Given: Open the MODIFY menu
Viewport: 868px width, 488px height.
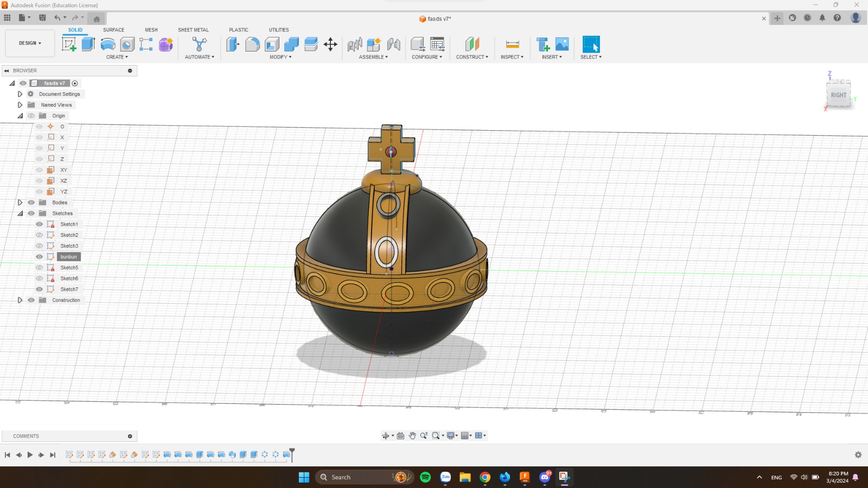Looking at the screenshot, I should tap(280, 57).
